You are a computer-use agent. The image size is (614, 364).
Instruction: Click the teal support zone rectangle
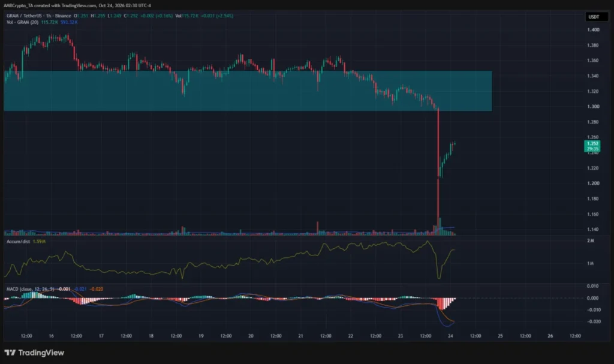pyautogui.click(x=248, y=91)
